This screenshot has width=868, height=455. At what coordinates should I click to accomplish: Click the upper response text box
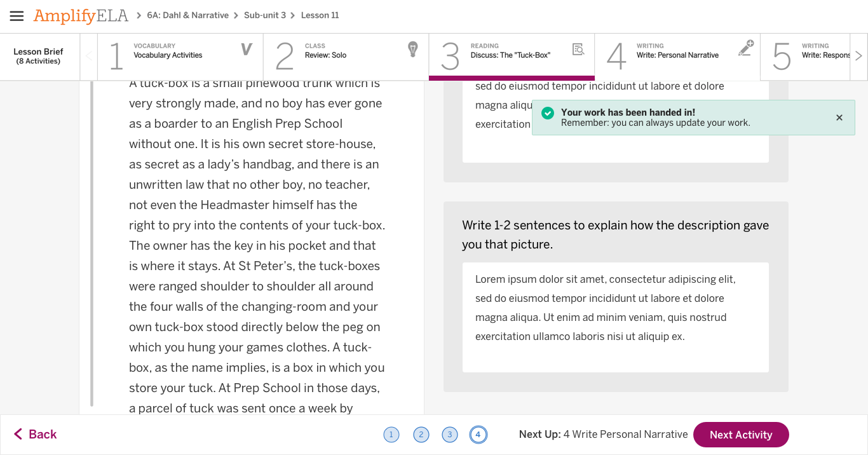616,121
